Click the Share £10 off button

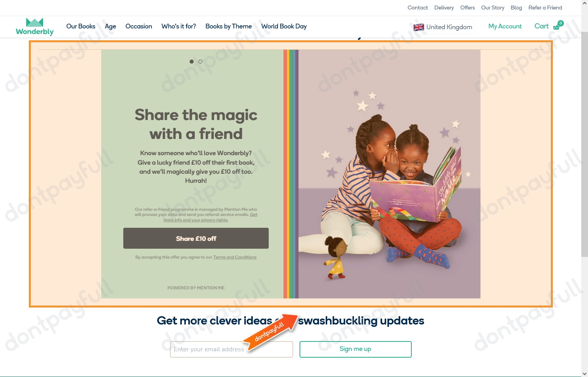(x=196, y=238)
